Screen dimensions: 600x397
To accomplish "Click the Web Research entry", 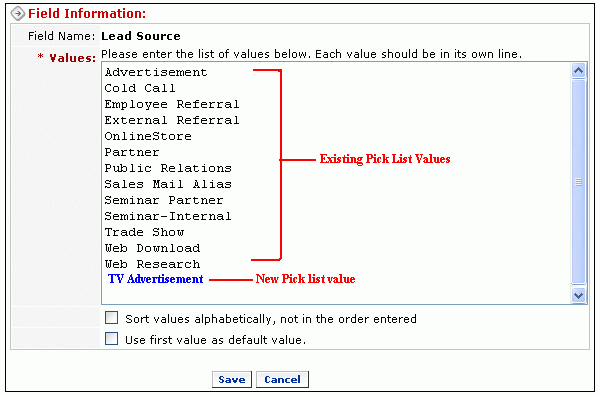I will 152,265.
